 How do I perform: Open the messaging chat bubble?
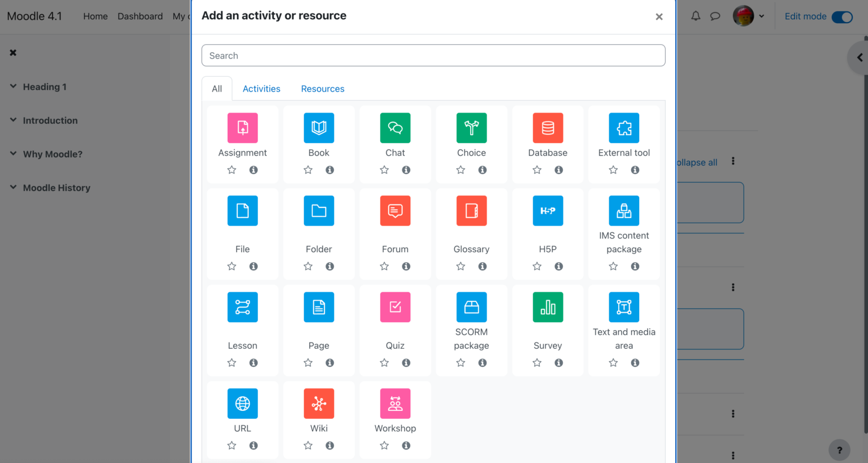[x=715, y=16]
